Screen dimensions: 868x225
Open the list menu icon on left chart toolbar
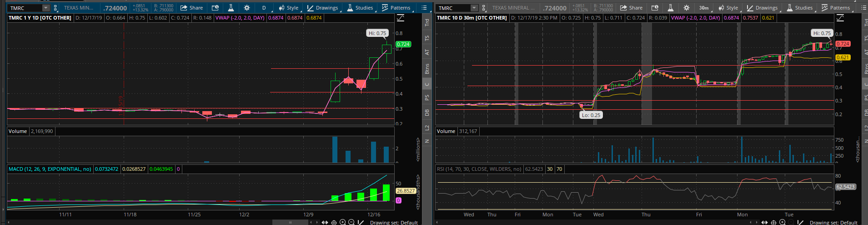coord(424,8)
